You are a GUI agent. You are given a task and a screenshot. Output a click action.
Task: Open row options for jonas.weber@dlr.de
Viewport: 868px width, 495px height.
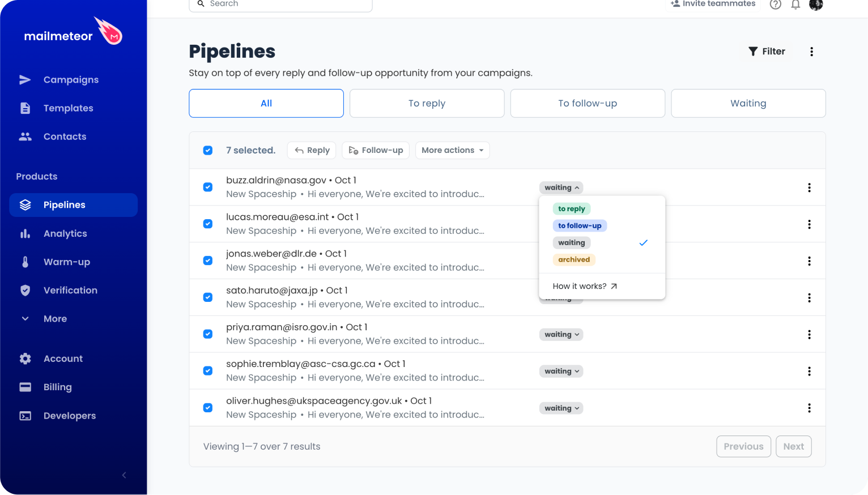click(x=809, y=261)
